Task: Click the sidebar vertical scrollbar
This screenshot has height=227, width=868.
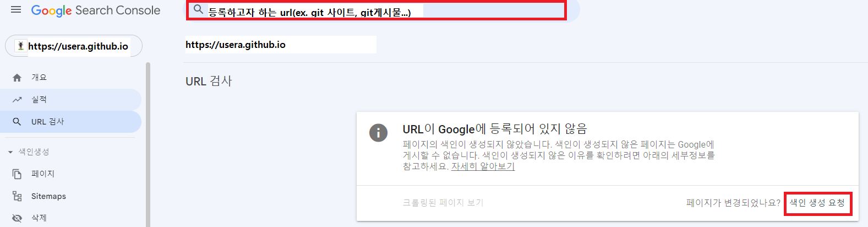Action: (148, 144)
